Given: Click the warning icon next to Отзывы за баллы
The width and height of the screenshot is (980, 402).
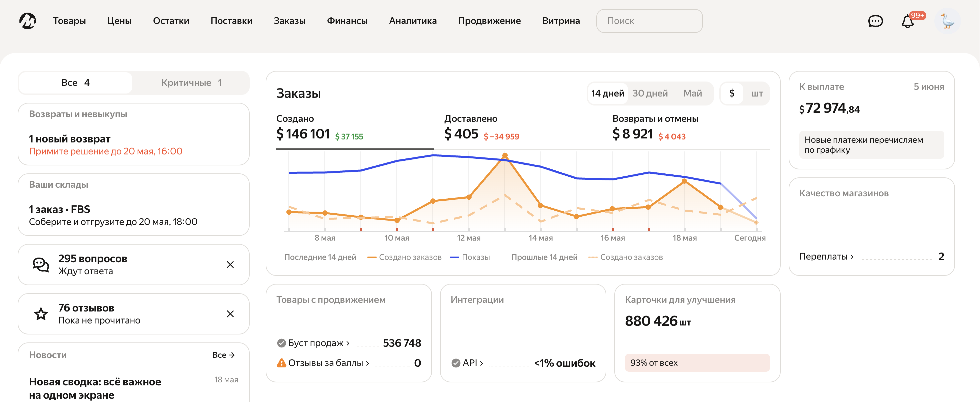Looking at the screenshot, I should [282, 363].
